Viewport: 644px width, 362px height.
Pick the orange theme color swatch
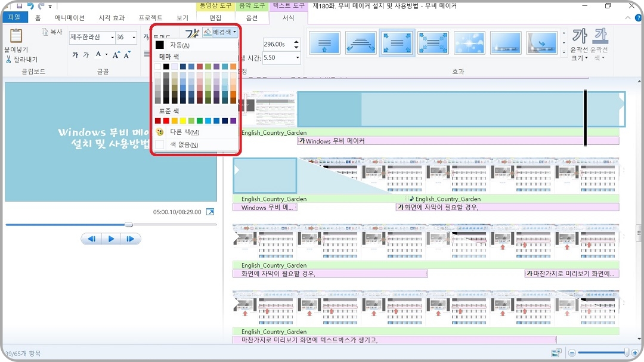tap(233, 66)
